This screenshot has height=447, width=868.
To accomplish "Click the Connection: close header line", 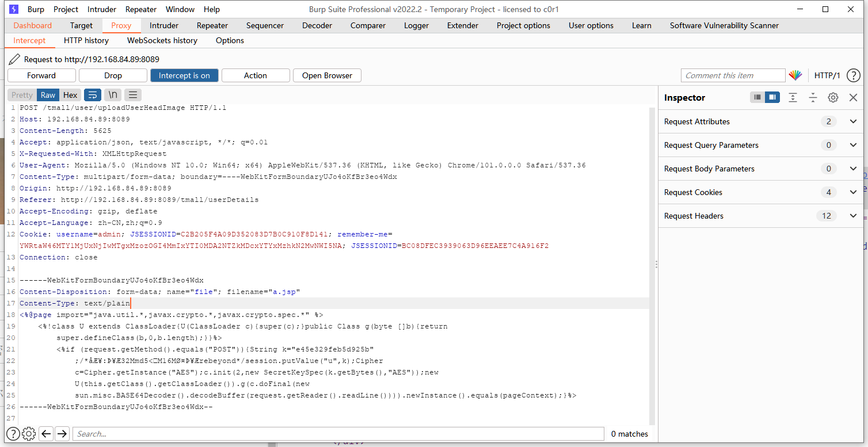I will [x=59, y=257].
